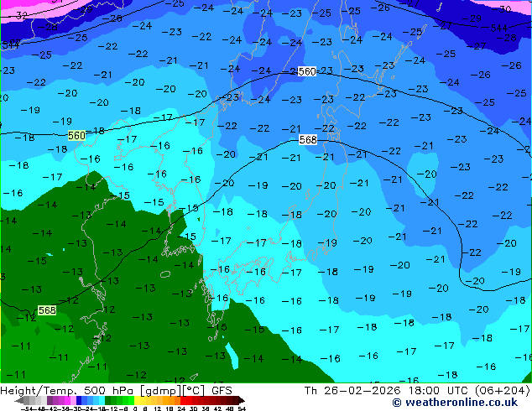The height and width of the screenshot is (411, 532).
Task: Click the Th 26-02-2026 18:00 UTC date text
Action: (386, 391)
